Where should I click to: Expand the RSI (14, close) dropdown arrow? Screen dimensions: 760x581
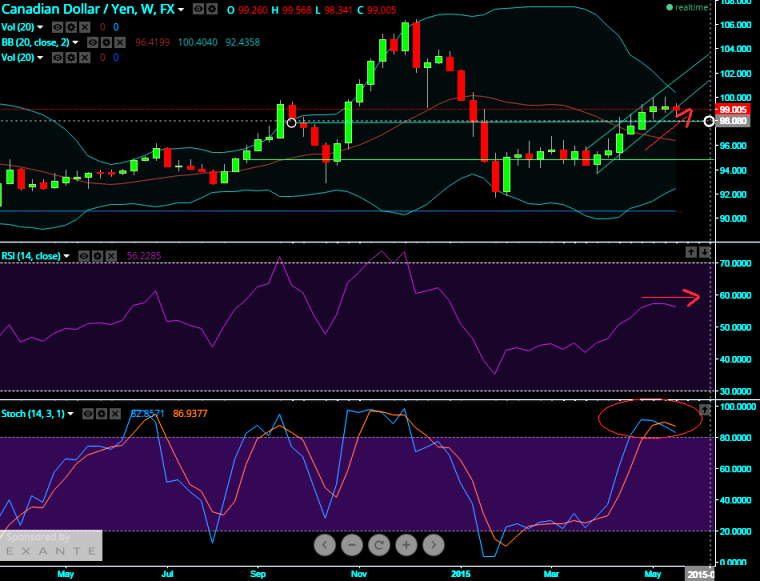[68, 256]
